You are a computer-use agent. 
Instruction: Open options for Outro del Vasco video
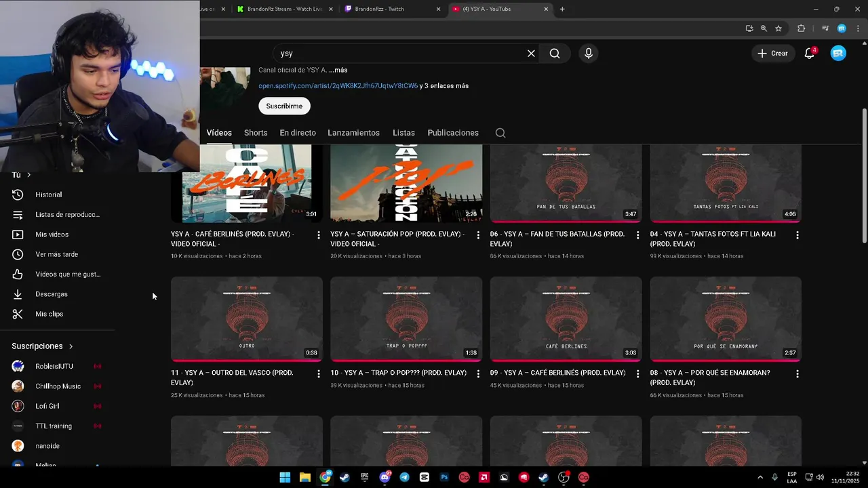[x=319, y=374]
